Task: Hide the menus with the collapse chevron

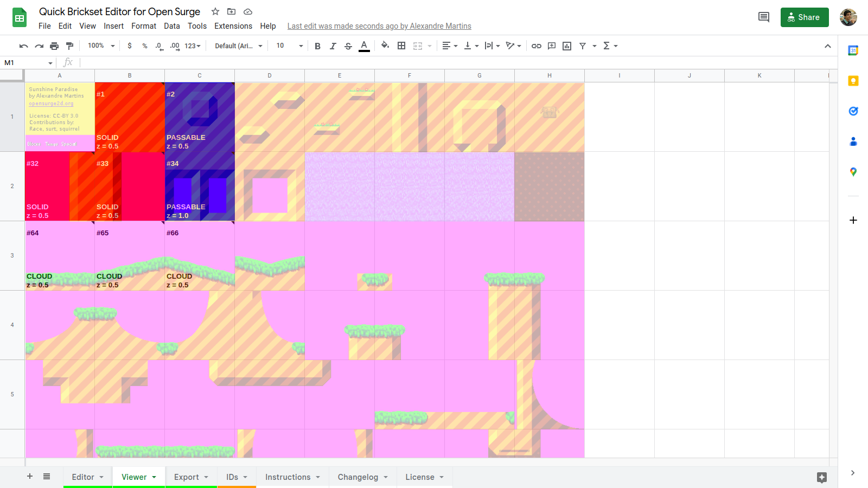Action: (828, 46)
